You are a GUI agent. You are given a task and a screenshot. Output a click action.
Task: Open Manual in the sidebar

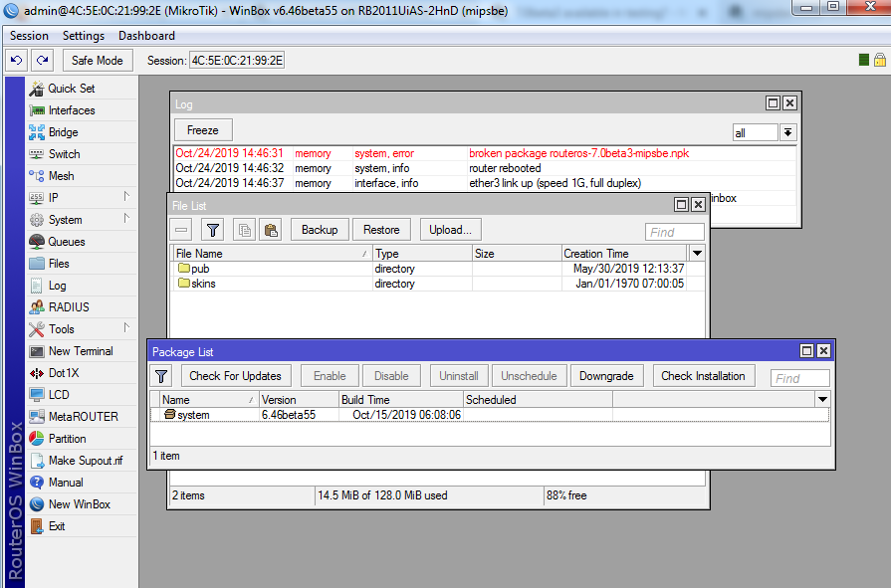click(x=83, y=483)
